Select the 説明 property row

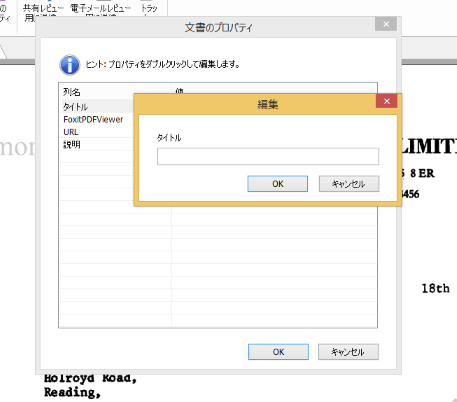click(97, 145)
